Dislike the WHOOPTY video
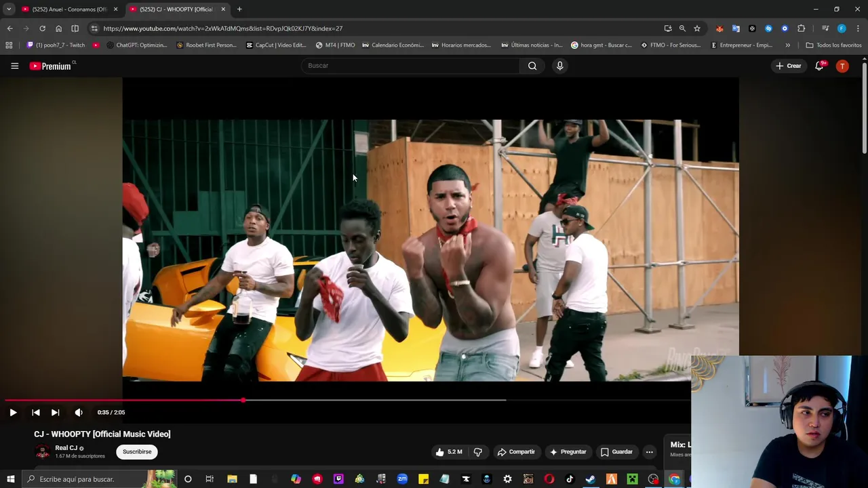 478,452
